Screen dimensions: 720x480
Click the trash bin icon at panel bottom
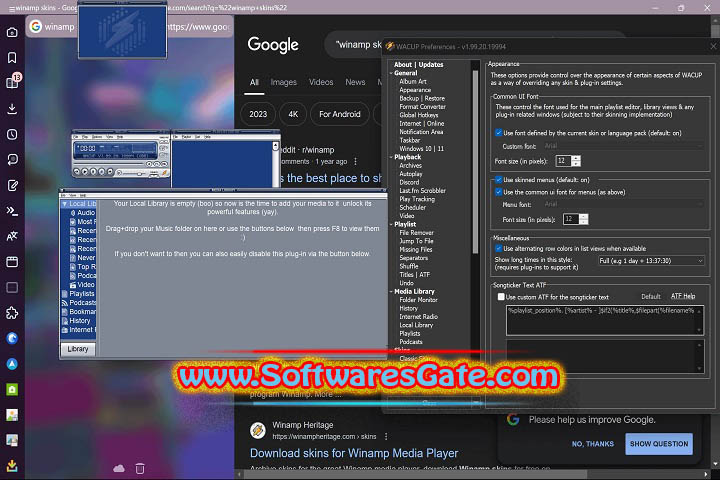pos(140,468)
